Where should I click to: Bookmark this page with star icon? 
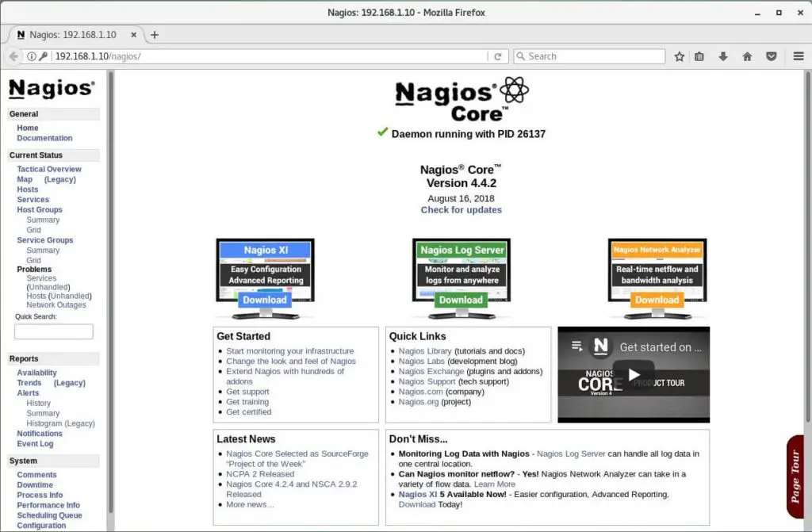680,56
